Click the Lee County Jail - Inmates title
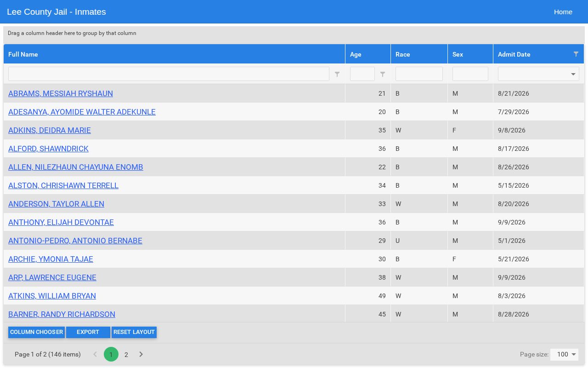 coord(57,12)
